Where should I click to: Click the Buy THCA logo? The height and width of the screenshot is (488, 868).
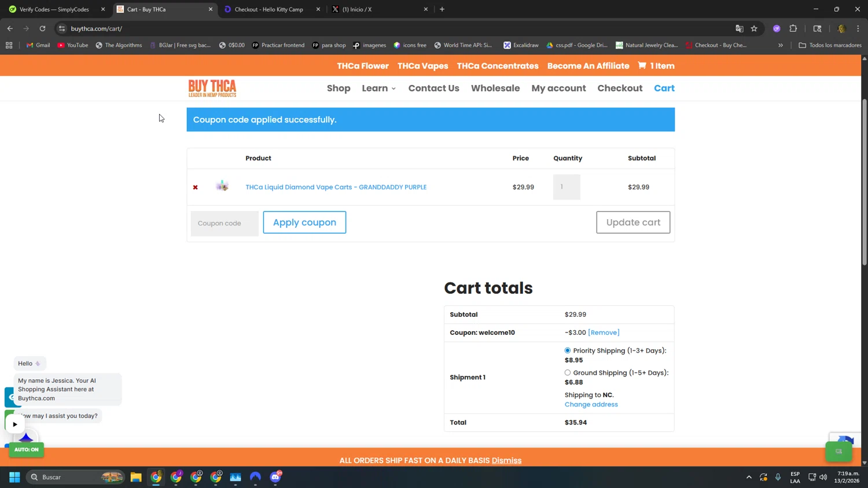click(212, 88)
